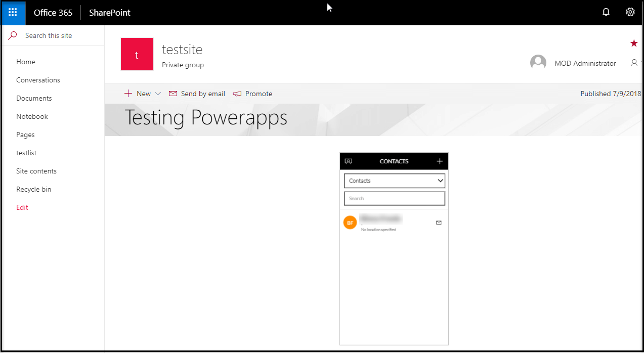Click the orange BF contact avatar
644x353 pixels.
click(350, 223)
